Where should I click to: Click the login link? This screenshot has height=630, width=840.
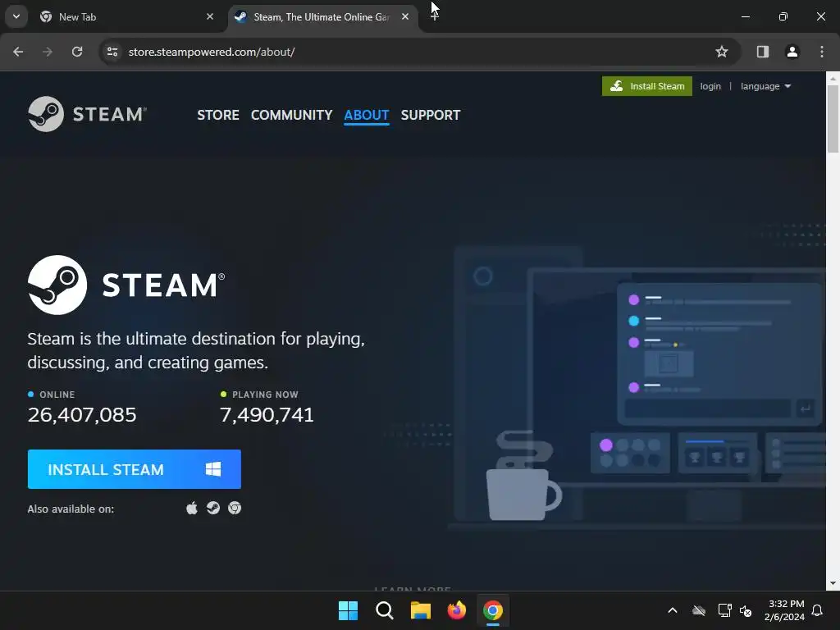pos(710,86)
